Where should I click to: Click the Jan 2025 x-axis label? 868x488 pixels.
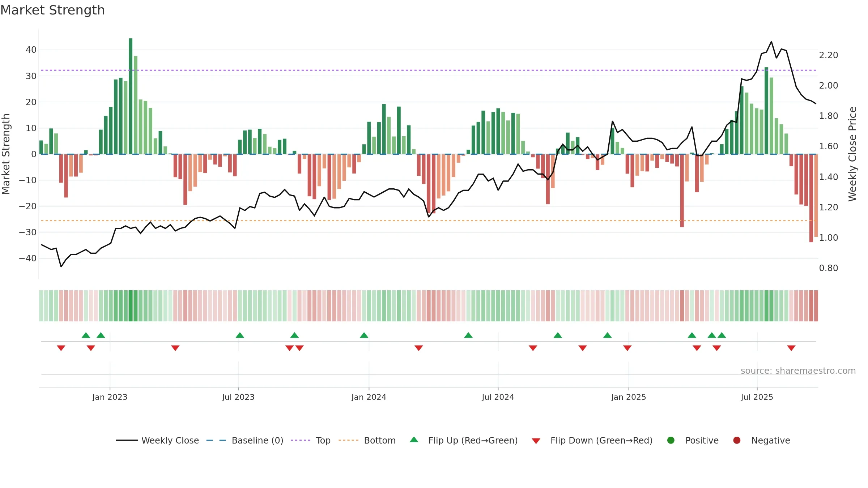[629, 397]
